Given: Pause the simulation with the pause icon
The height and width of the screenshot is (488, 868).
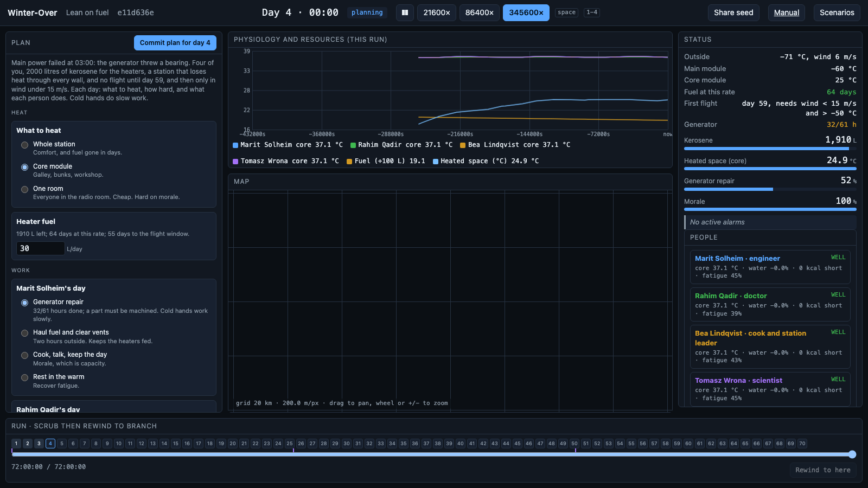Looking at the screenshot, I should pyautogui.click(x=405, y=12).
